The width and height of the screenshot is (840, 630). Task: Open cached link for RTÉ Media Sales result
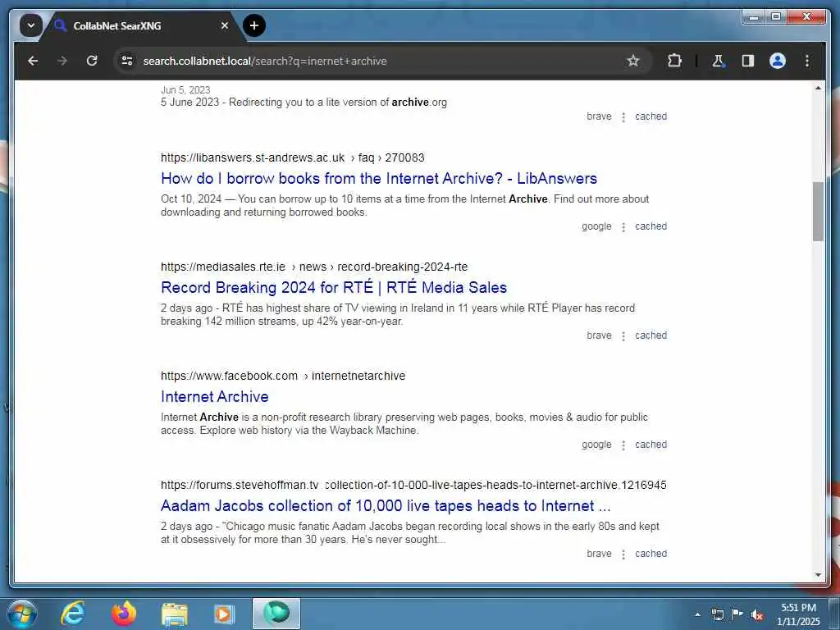(x=651, y=336)
